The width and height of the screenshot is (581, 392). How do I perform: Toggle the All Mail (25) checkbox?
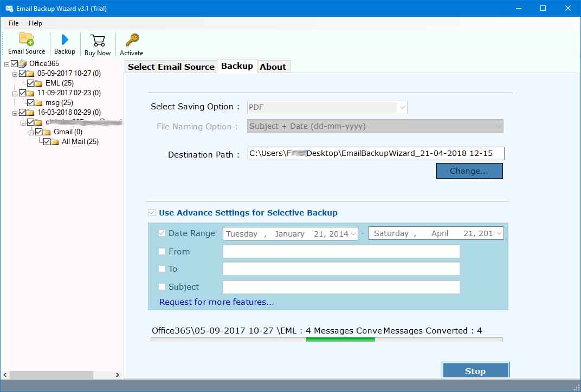[47, 141]
